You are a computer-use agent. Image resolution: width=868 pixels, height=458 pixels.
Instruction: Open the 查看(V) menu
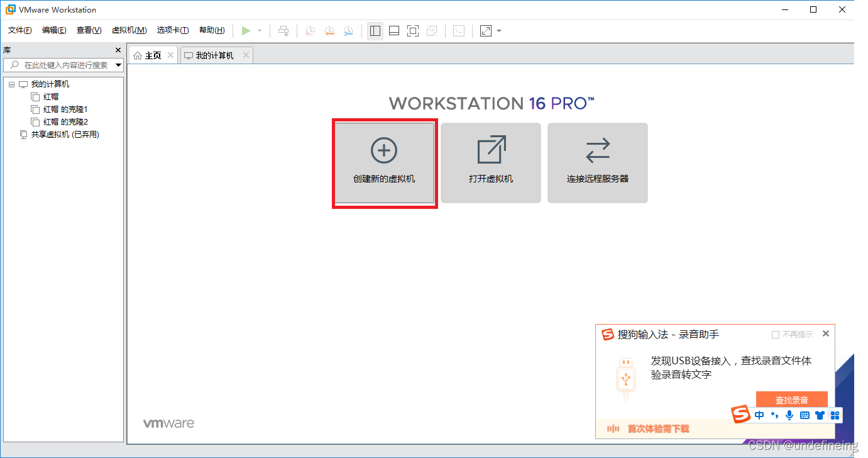(89, 30)
